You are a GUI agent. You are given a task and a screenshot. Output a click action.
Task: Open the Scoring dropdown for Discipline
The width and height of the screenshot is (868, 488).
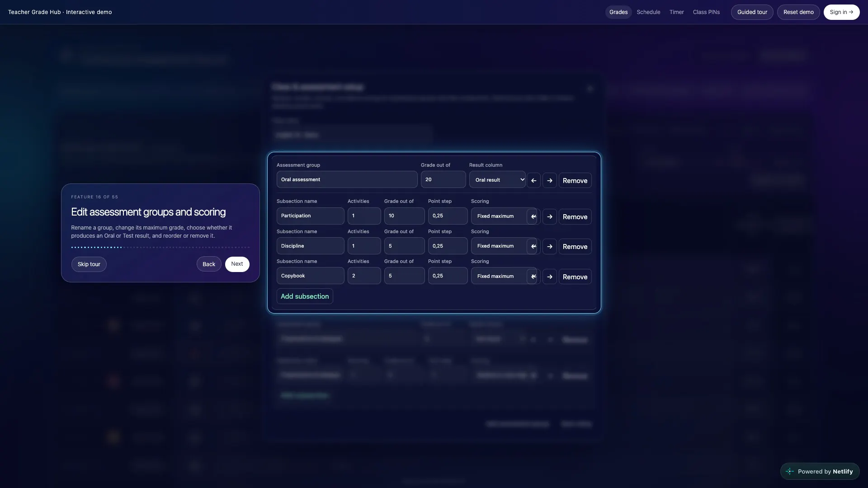tap(503, 246)
